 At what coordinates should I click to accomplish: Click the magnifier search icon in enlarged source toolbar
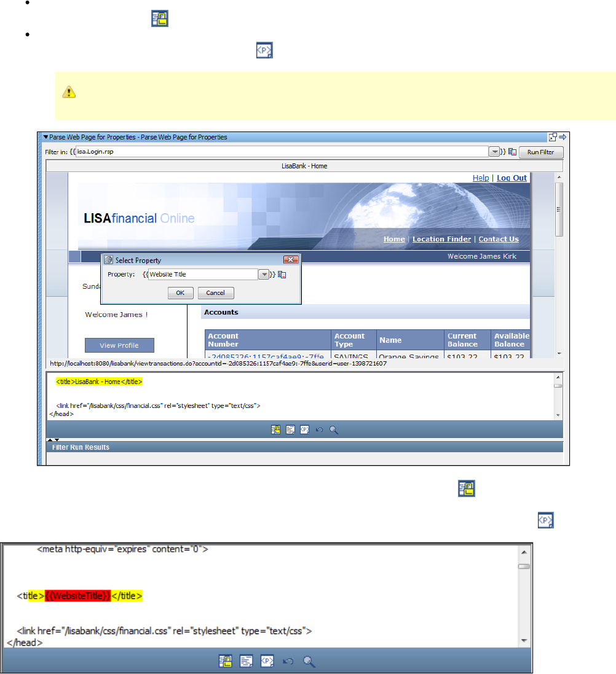coord(309,661)
